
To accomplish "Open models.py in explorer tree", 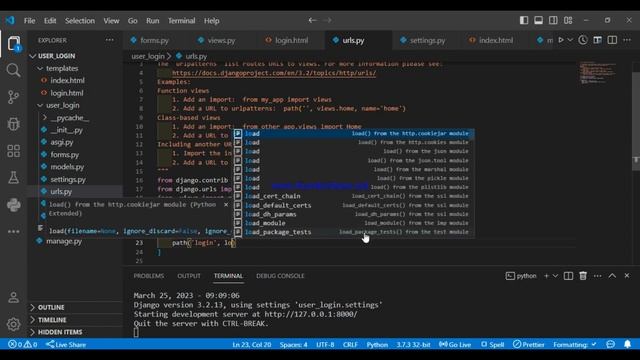I will coord(67,167).
